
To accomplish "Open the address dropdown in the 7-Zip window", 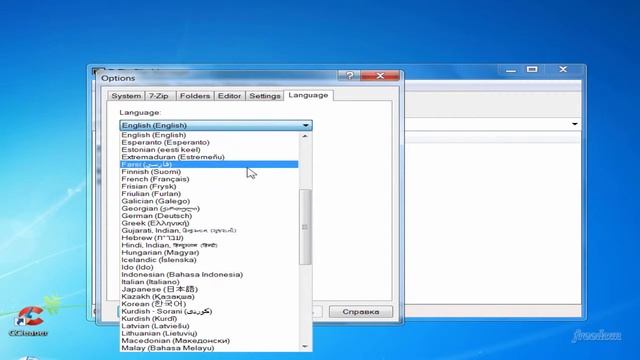I will [575, 124].
